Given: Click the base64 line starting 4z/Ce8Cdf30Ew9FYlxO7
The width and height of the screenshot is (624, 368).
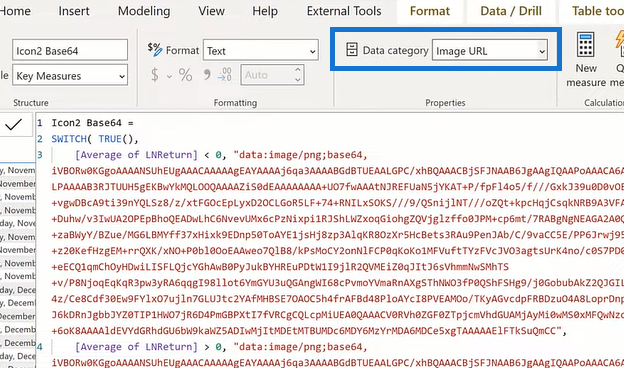Looking at the screenshot, I should (337, 299).
